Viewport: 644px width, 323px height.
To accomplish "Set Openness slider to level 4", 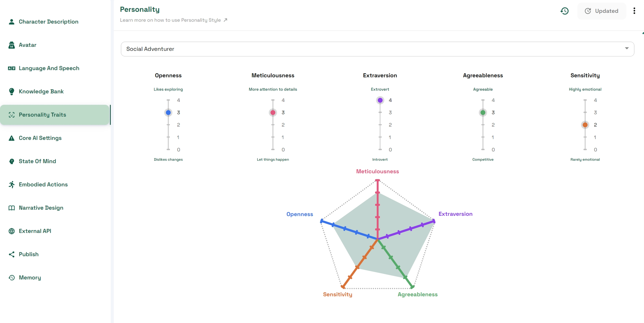I will [168, 100].
